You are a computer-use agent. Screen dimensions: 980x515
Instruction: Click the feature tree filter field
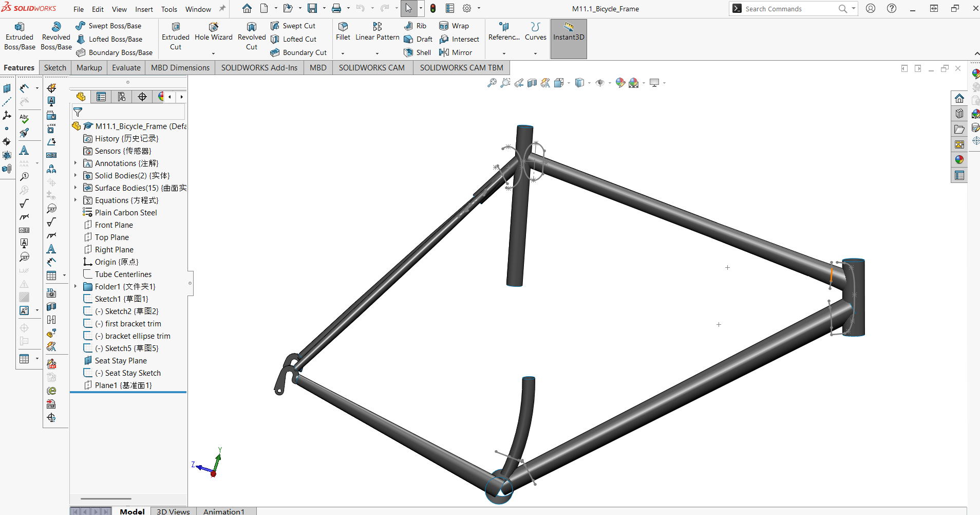tap(128, 112)
